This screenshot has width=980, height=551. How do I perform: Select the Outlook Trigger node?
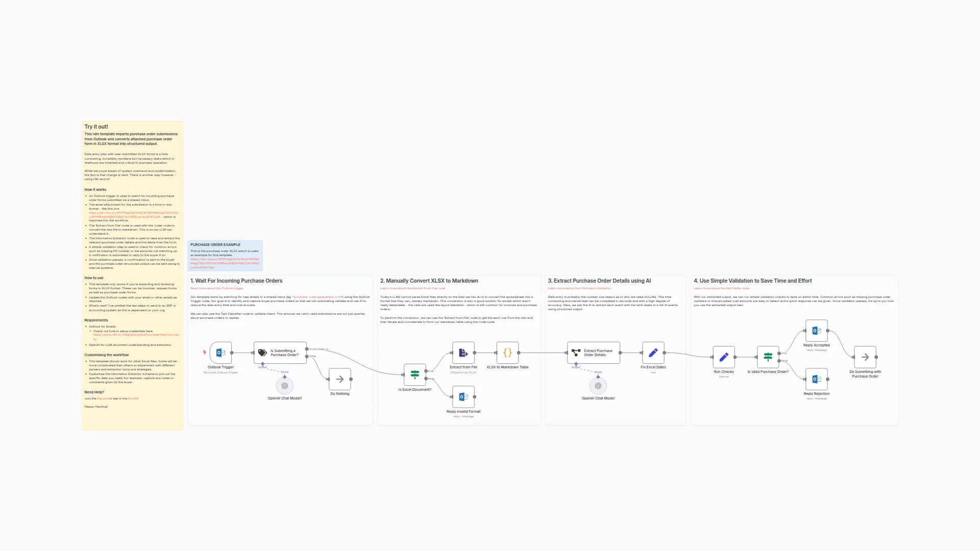pos(220,353)
